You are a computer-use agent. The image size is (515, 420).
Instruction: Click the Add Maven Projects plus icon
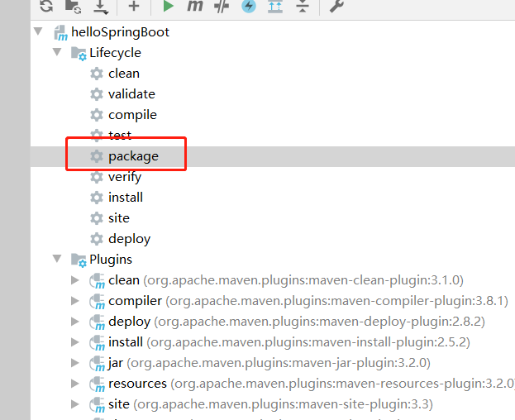tap(134, 7)
